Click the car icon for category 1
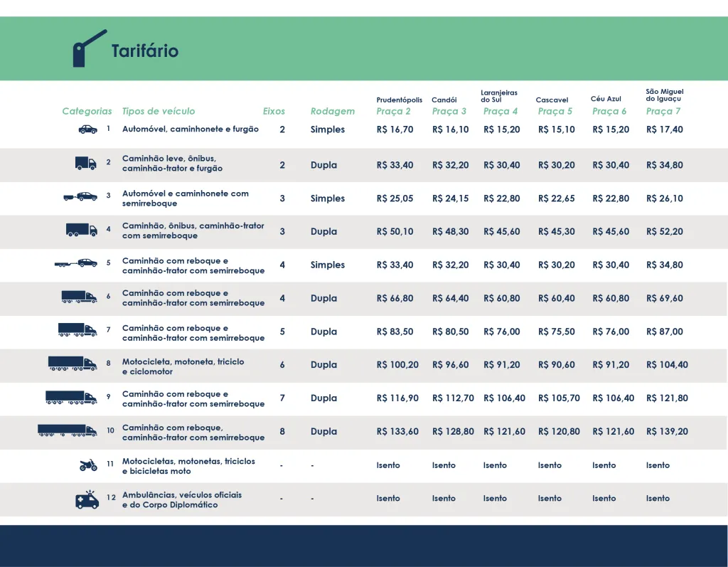The image size is (728, 567). [x=88, y=129]
